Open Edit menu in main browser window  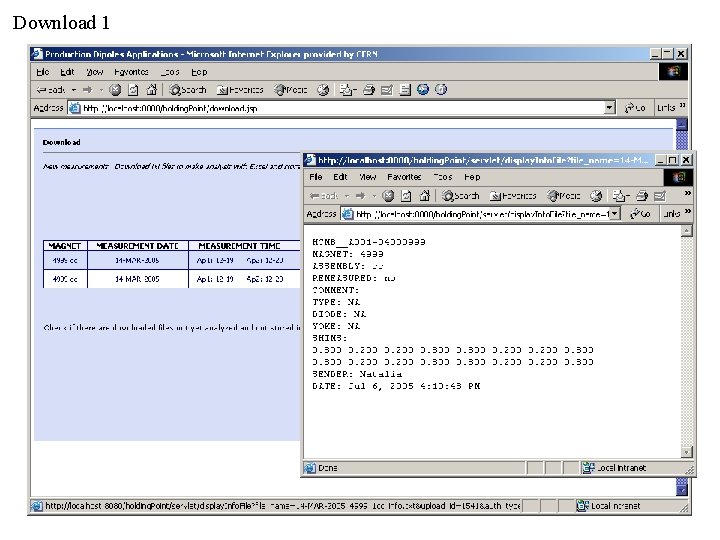[67, 72]
